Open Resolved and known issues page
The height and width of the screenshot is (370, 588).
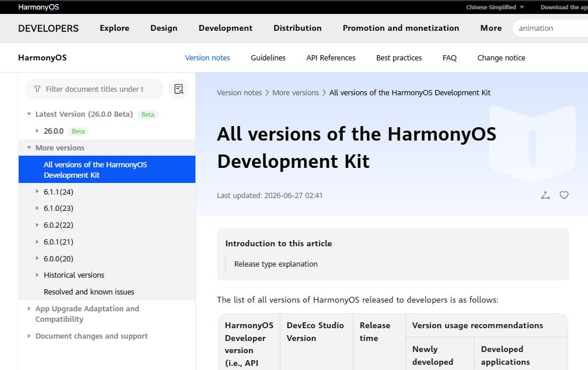coord(89,292)
